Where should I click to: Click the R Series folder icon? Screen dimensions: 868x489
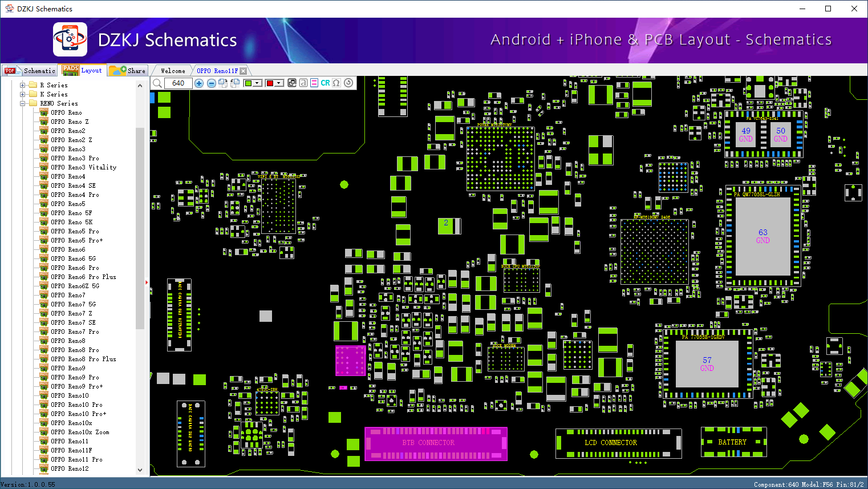point(33,85)
